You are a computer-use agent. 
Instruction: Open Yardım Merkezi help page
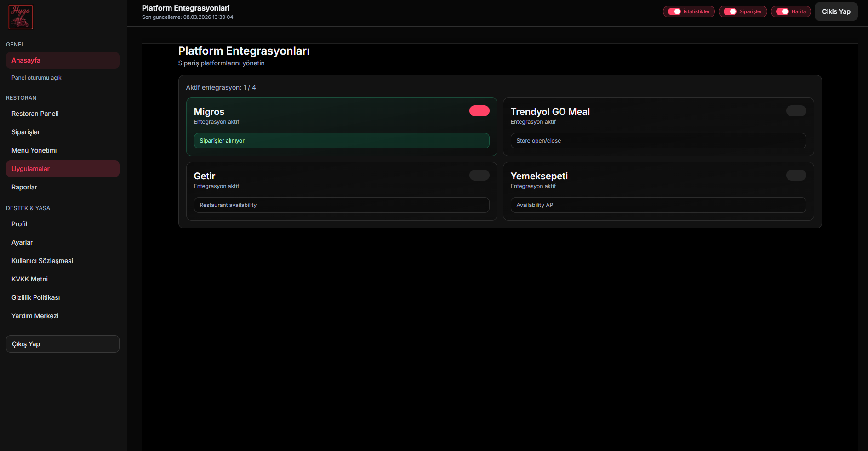point(35,316)
